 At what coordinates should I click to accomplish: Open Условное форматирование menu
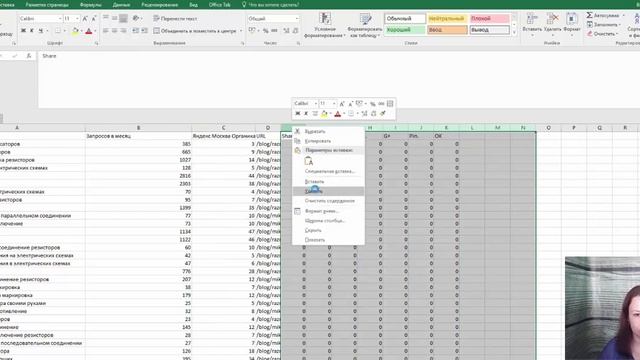tap(325, 25)
